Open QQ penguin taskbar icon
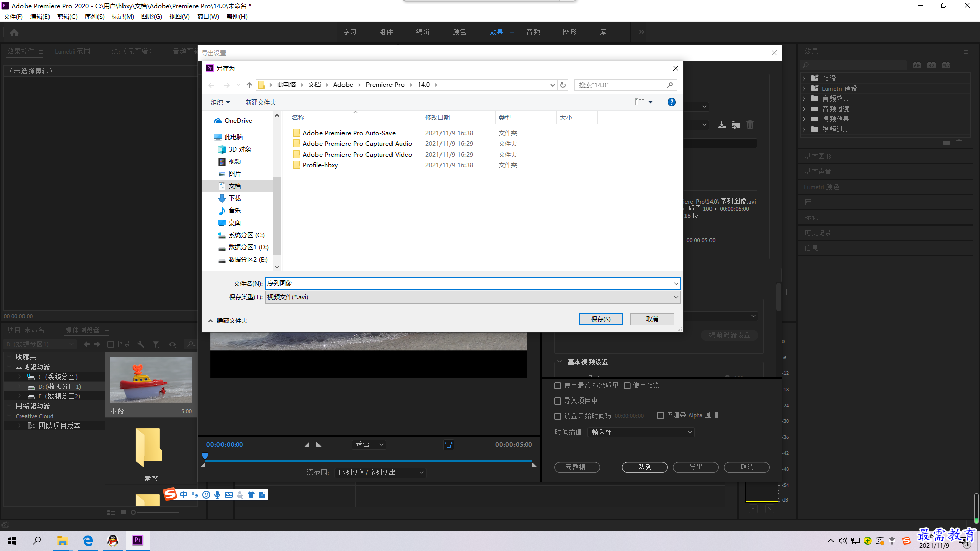980x551 pixels. 113,540
